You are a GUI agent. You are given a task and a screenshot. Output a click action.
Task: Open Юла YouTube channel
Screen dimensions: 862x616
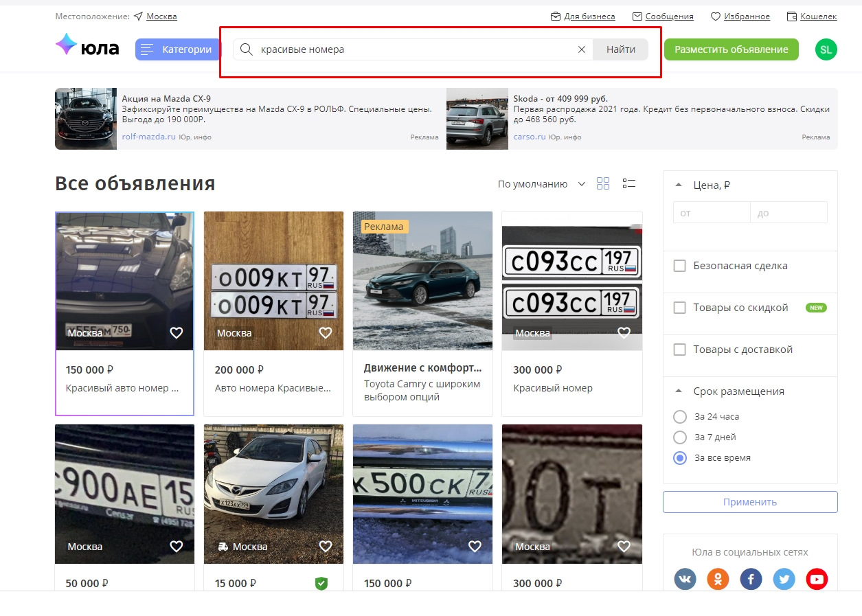pos(817,580)
